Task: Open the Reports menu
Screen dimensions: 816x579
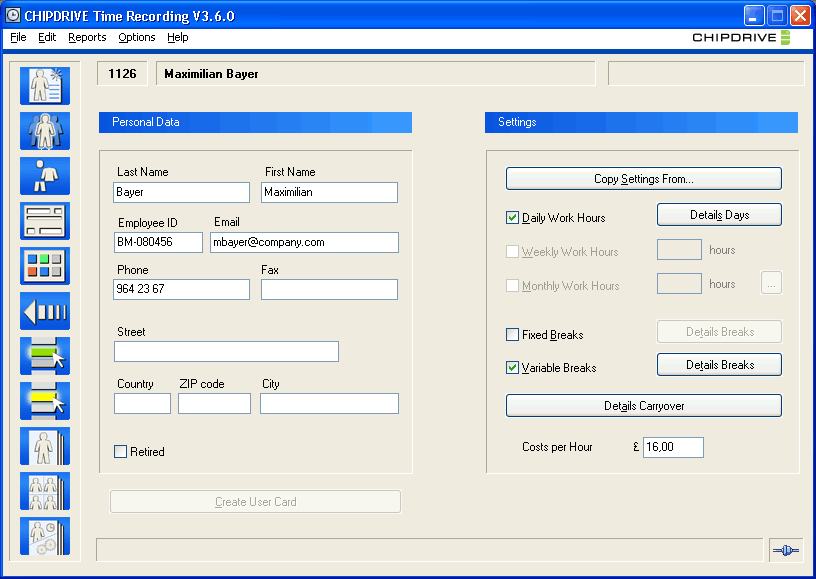Action: [87, 37]
